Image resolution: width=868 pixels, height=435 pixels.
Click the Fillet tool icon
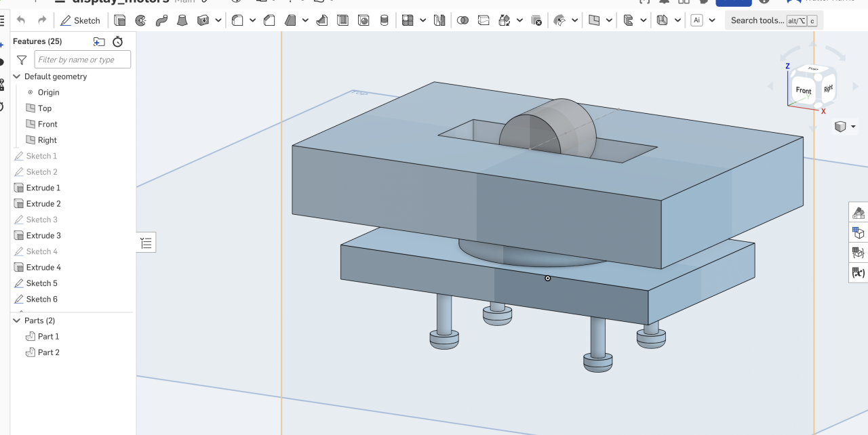(x=237, y=20)
